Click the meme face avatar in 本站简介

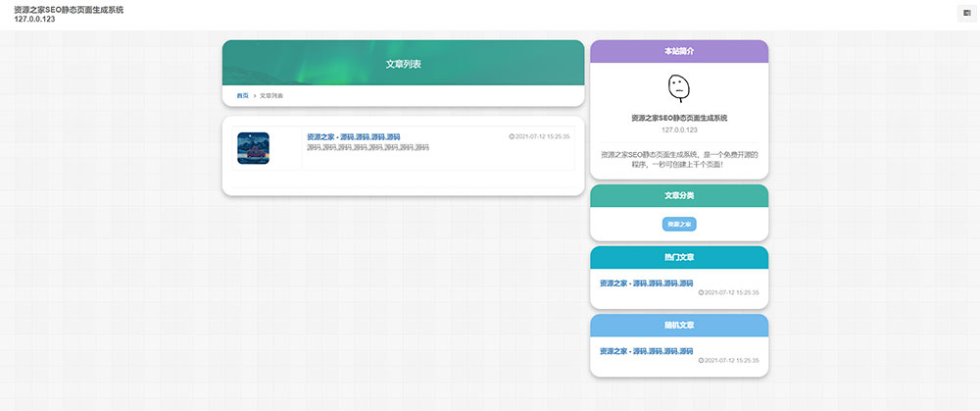click(679, 88)
